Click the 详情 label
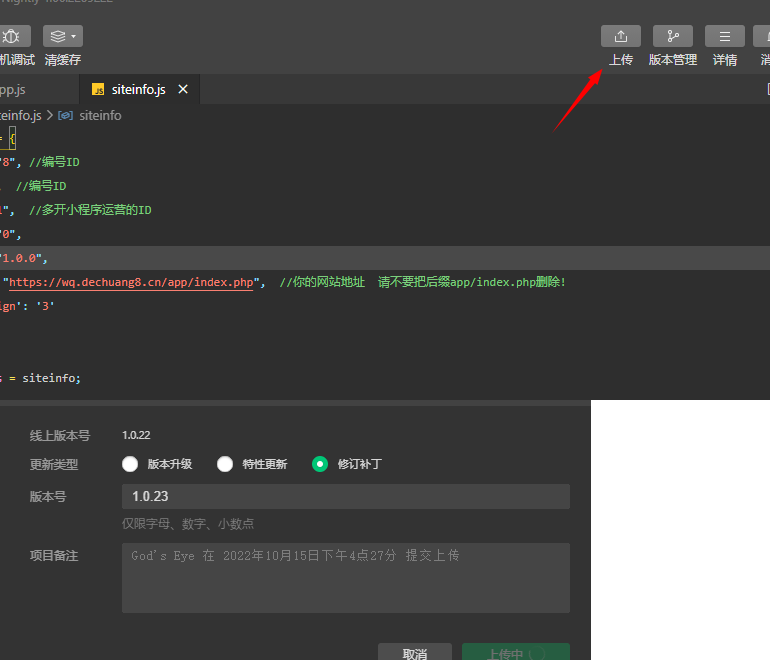Image resolution: width=774 pixels, height=660 pixels. pyautogui.click(x=725, y=60)
